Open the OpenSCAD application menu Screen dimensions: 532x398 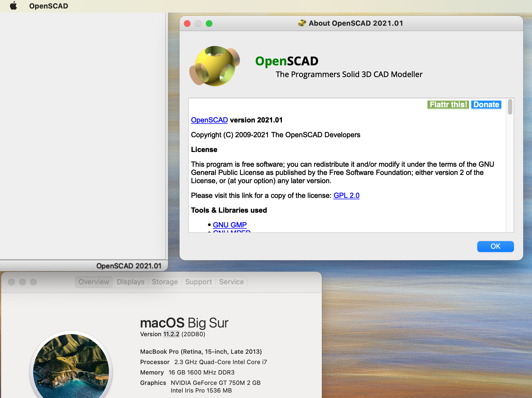[x=49, y=6]
